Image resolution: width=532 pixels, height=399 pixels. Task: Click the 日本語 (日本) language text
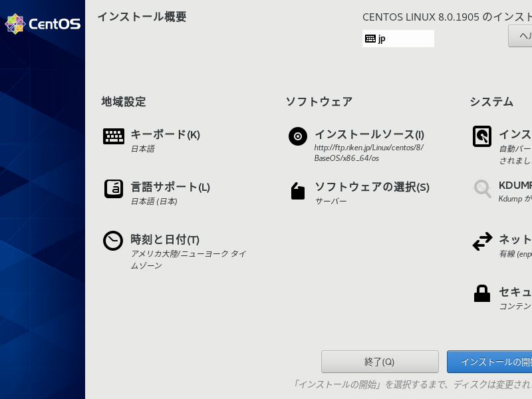(x=154, y=201)
